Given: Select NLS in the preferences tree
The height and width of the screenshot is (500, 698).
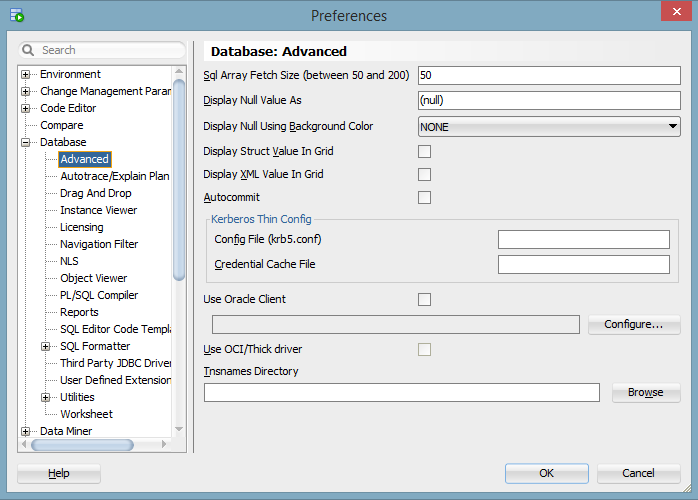Looking at the screenshot, I should (x=69, y=261).
